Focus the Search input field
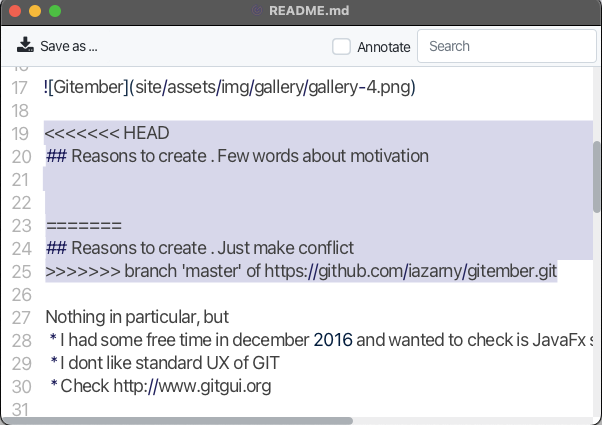This screenshot has height=425, width=602. point(506,46)
